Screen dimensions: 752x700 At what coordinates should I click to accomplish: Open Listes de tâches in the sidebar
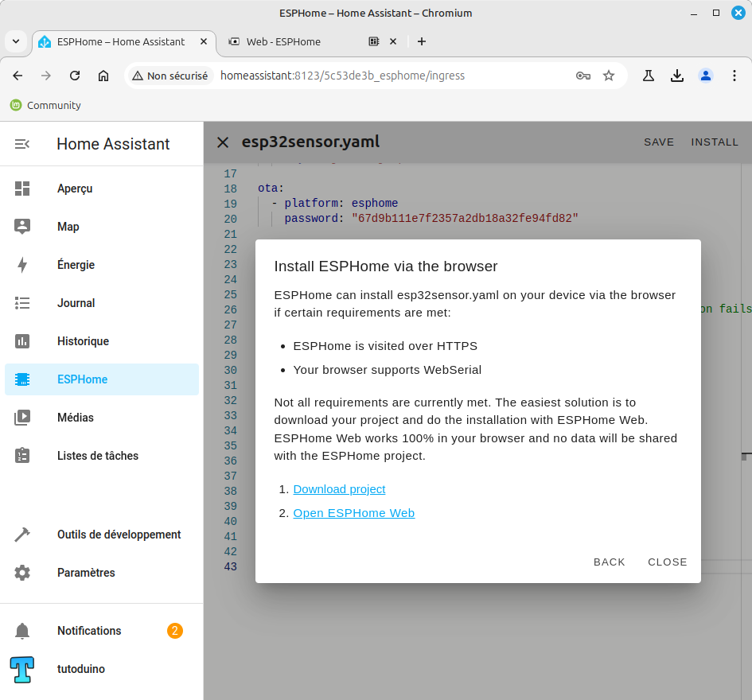tap(102, 456)
